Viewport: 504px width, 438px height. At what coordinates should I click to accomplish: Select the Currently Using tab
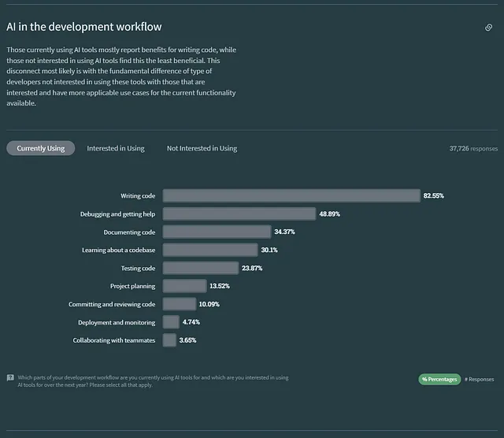pyautogui.click(x=40, y=148)
